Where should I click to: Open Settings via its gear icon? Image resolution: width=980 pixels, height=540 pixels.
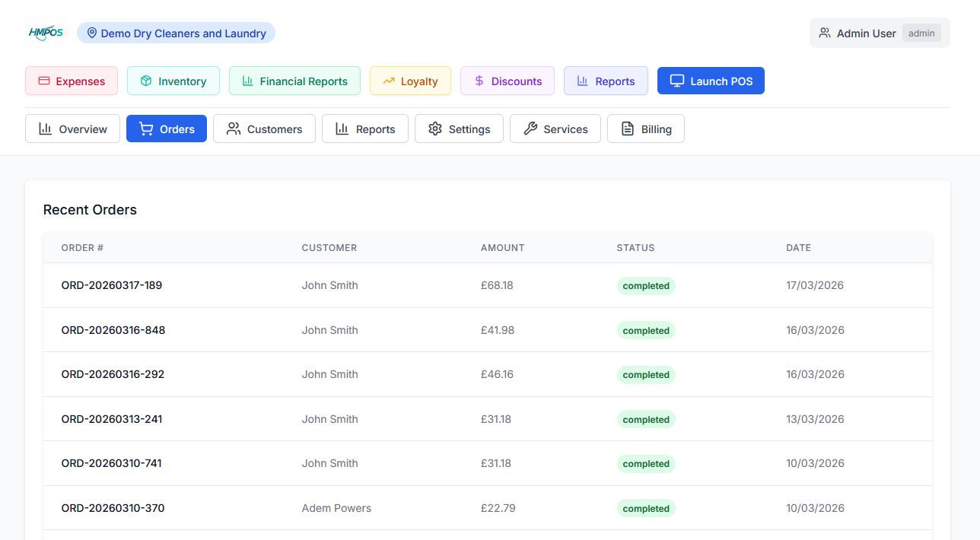[435, 129]
